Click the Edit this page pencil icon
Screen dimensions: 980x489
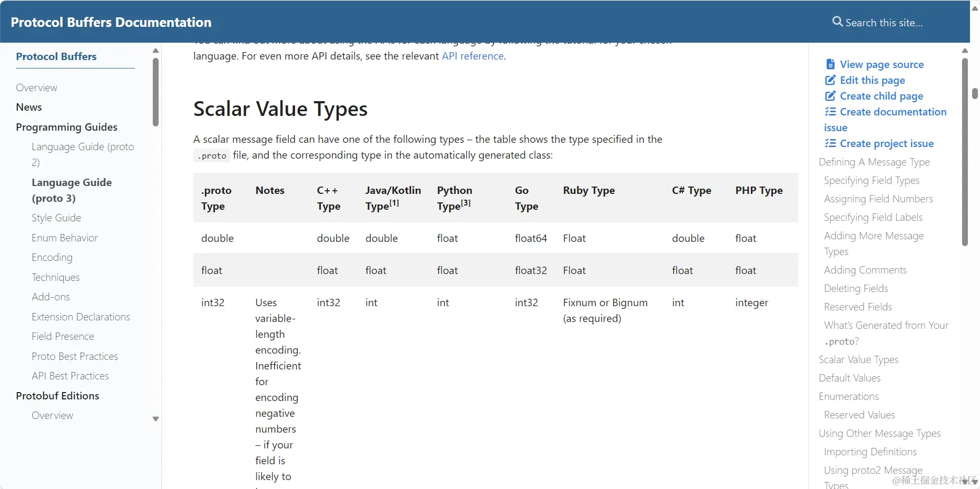coord(830,80)
